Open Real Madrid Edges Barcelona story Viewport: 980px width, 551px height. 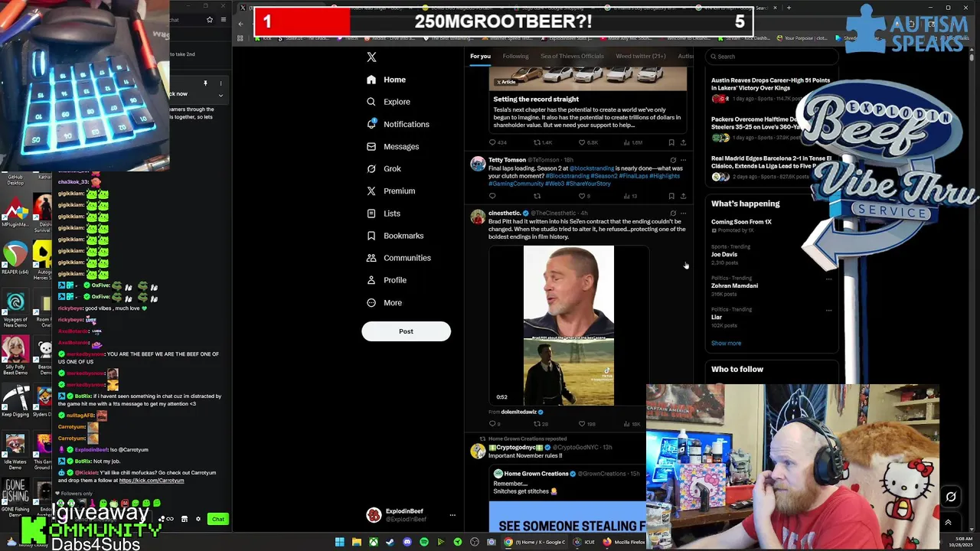771,161
